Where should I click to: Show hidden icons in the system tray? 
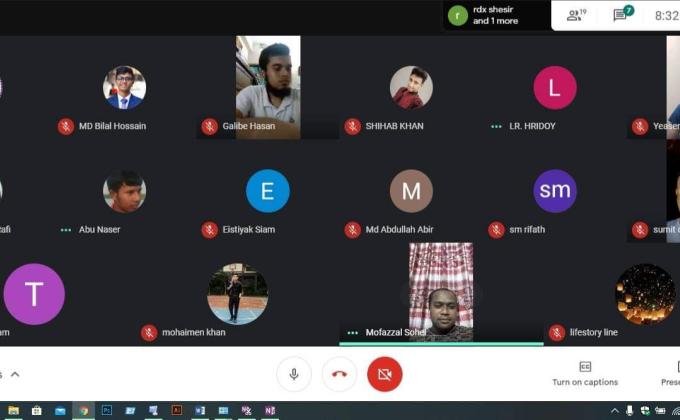pos(614,410)
